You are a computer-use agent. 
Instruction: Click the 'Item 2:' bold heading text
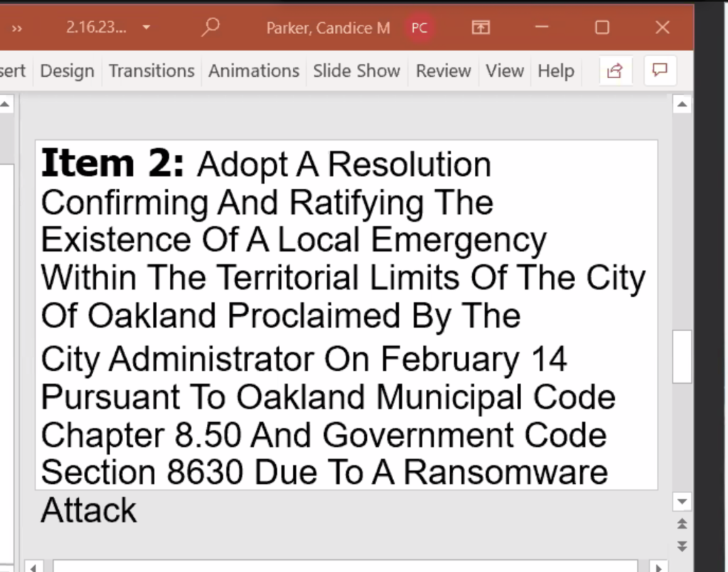pos(113,163)
